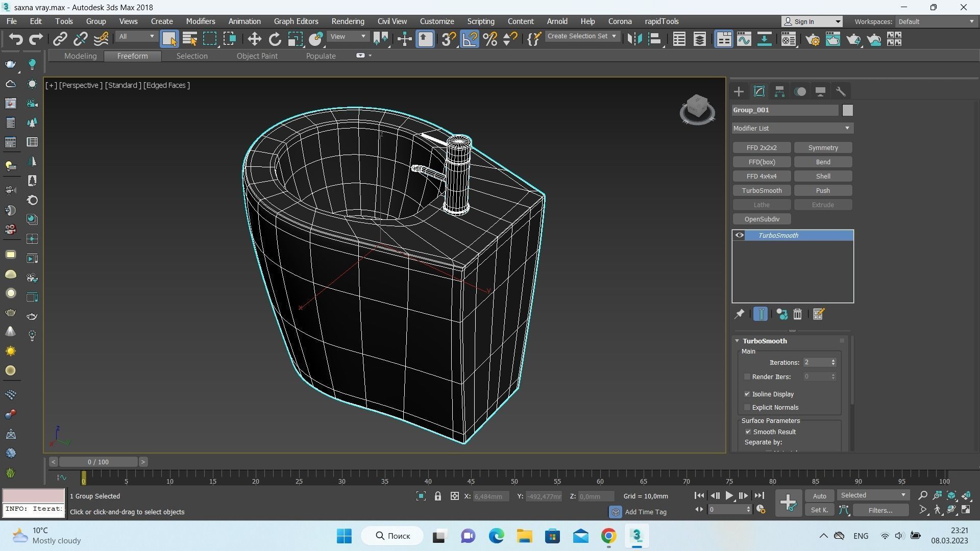Activate the Select and Rotate tool

(x=275, y=39)
